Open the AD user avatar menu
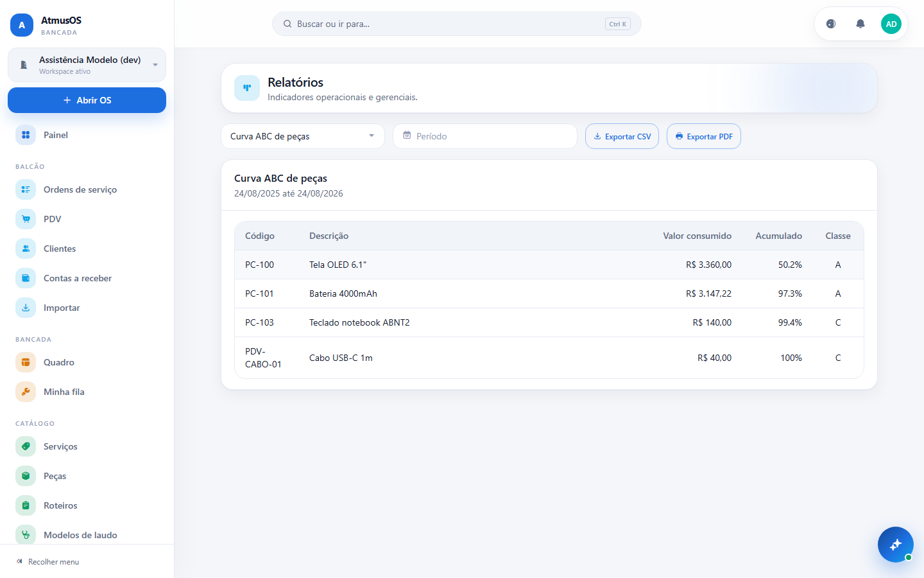 coord(891,24)
